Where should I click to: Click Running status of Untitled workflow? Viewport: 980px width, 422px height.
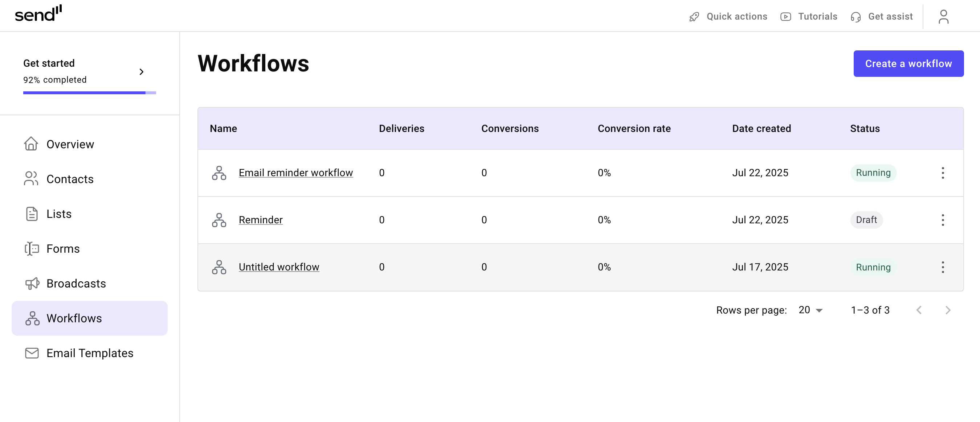click(x=873, y=267)
